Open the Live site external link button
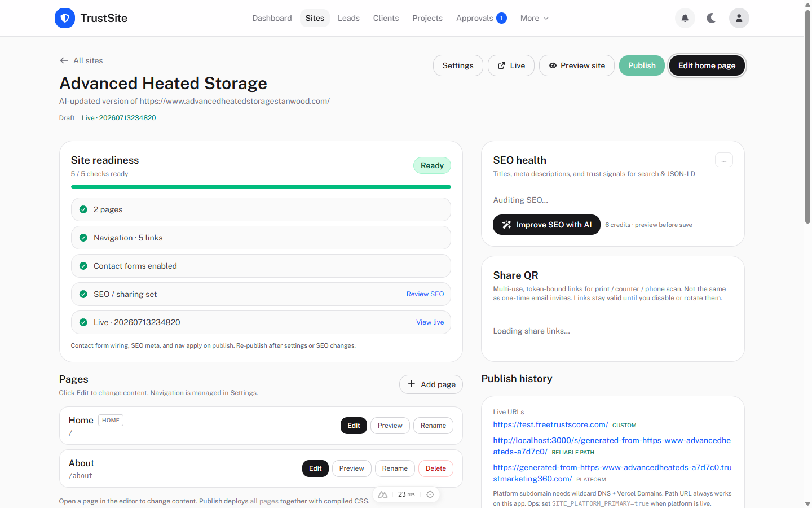The width and height of the screenshot is (812, 508). [x=511, y=65]
